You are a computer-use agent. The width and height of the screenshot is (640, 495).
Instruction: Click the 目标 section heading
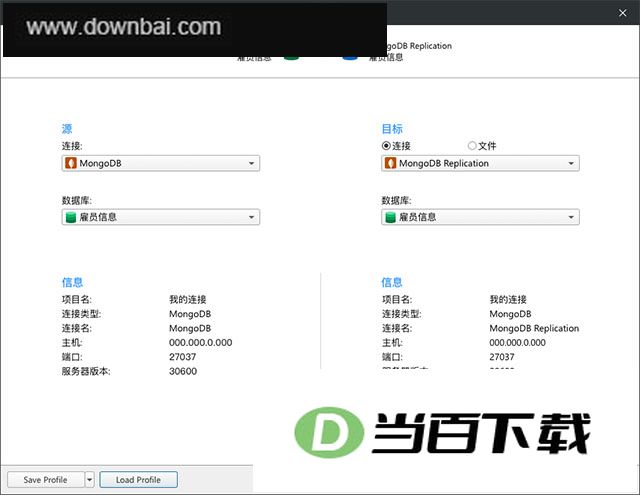click(x=392, y=129)
